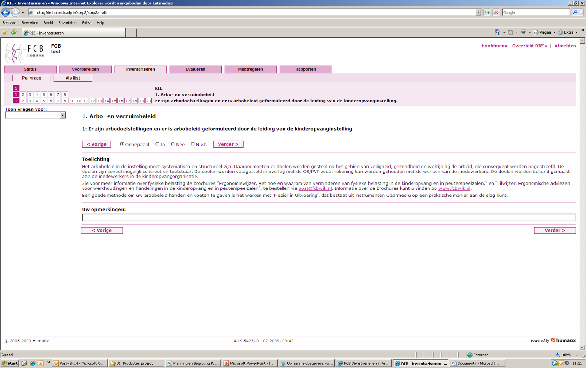
Task: Open the Home icon dropdown arrow
Action: [504, 33]
